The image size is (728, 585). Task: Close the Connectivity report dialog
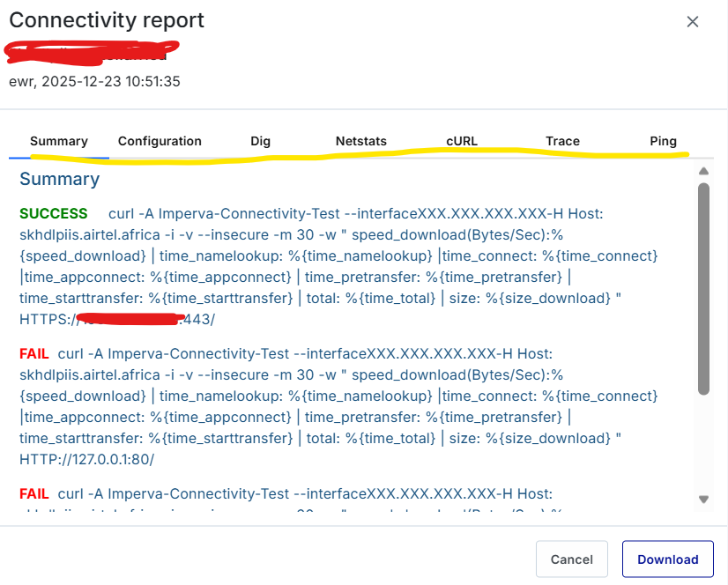click(693, 22)
